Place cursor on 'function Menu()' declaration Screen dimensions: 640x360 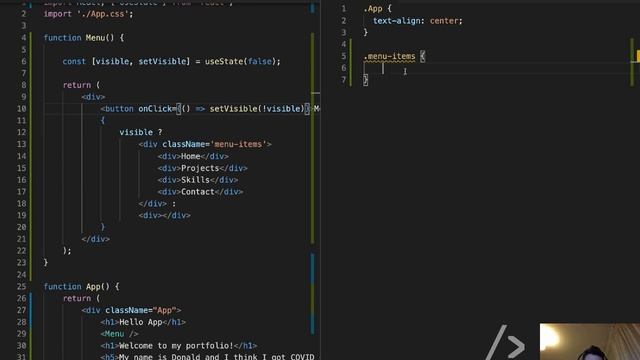tap(83, 38)
